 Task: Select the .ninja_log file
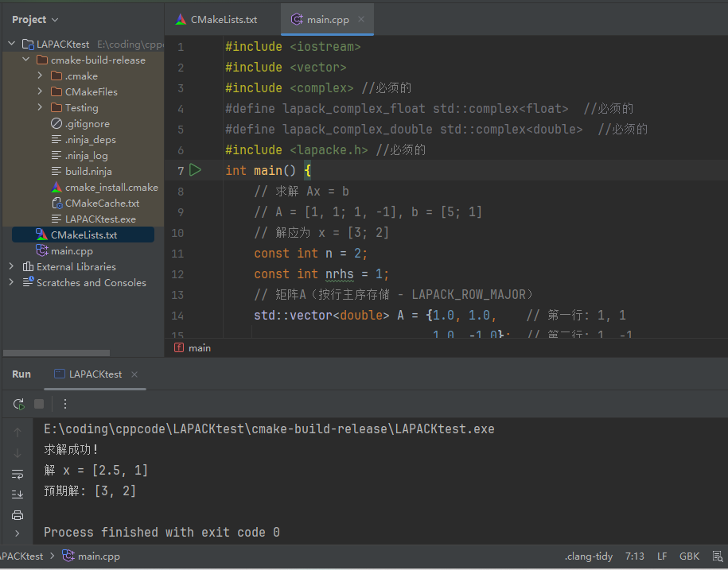pos(86,155)
